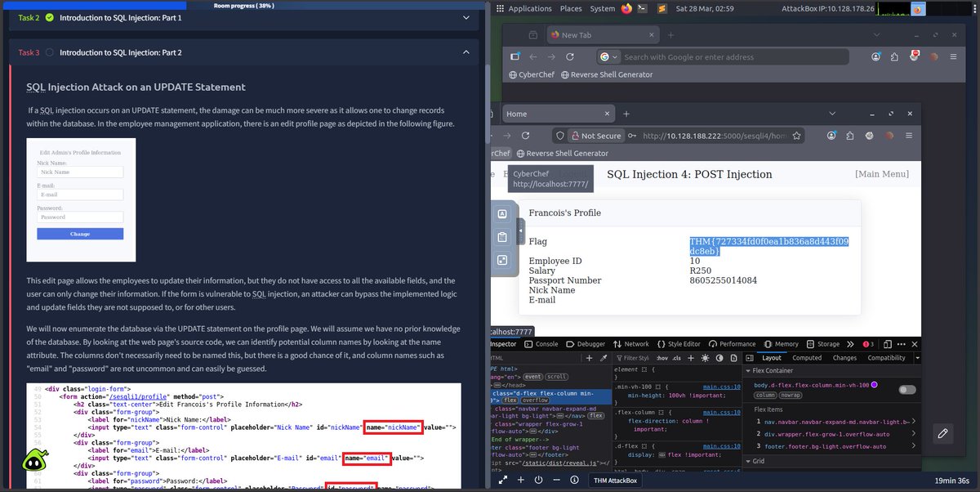Image resolution: width=980 pixels, height=492 pixels.
Task: Expand Task 2 Introduction Part 1
Action: [466, 17]
